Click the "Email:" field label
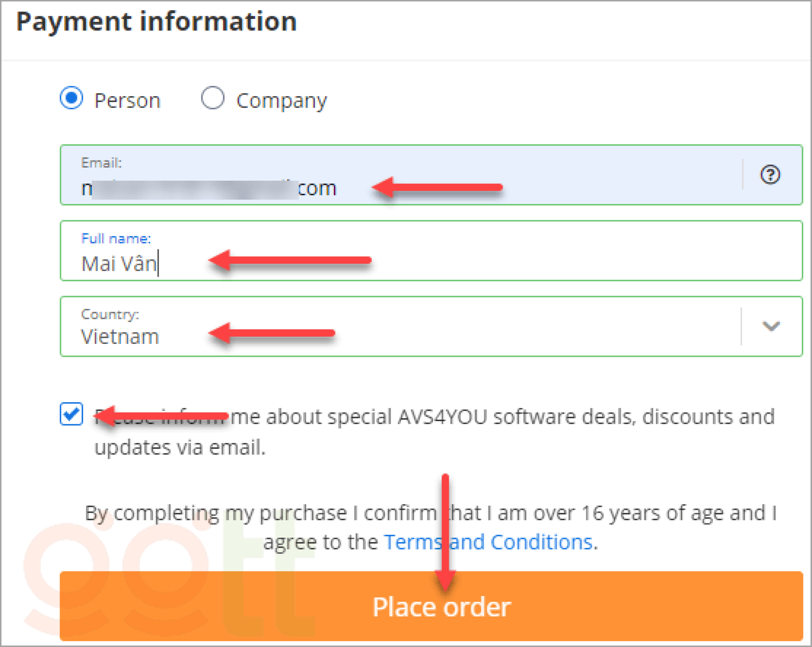 click(101, 162)
